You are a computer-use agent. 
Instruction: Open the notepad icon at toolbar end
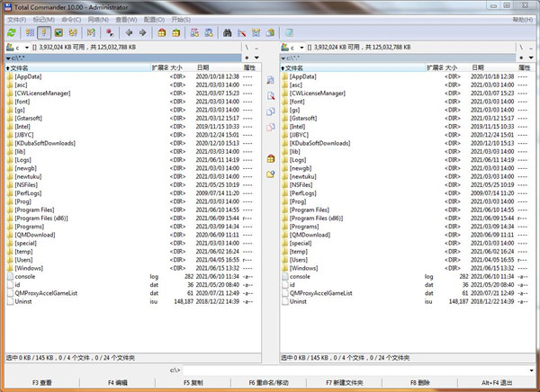click(290, 32)
